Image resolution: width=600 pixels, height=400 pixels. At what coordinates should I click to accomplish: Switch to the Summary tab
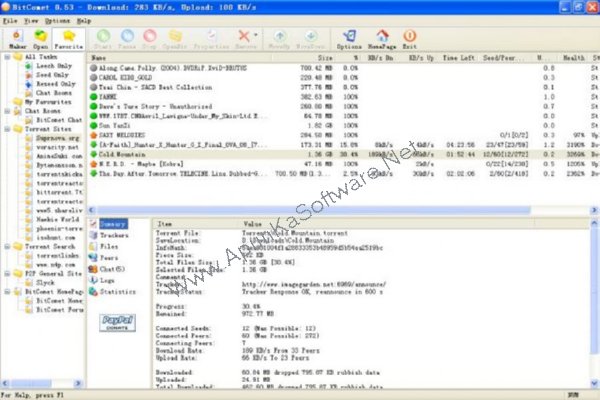(x=113, y=224)
